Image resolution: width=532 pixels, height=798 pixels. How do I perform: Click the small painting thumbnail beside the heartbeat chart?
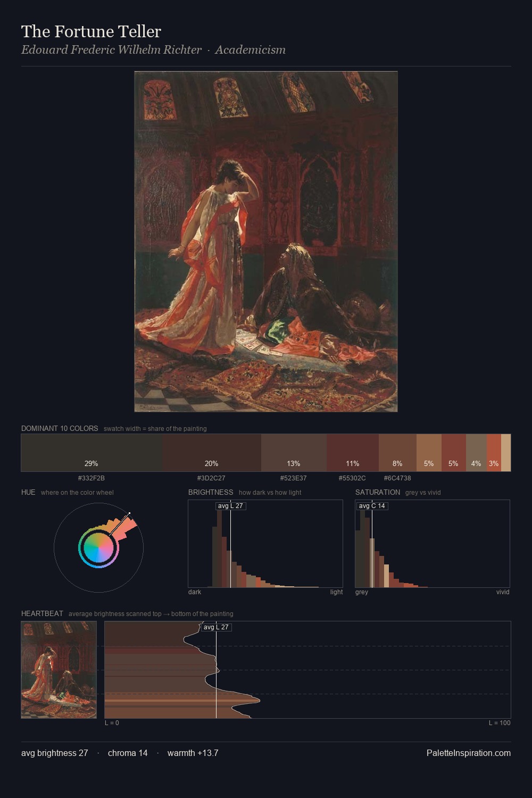[59, 670]
